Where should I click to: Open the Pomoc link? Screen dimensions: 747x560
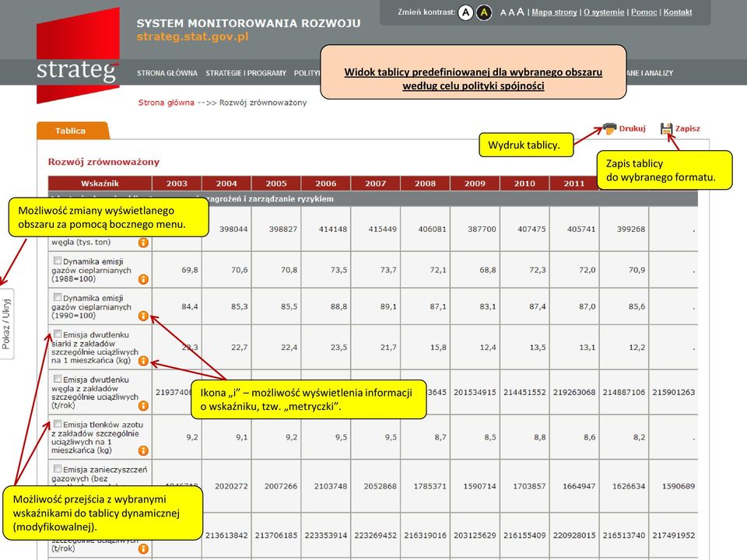pyautogui.click(x=644, y=12)
